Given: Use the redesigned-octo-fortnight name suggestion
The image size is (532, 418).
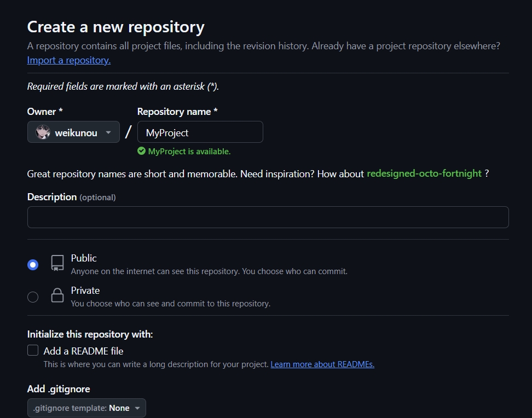Looking at the screenshot, I should 424,173.
